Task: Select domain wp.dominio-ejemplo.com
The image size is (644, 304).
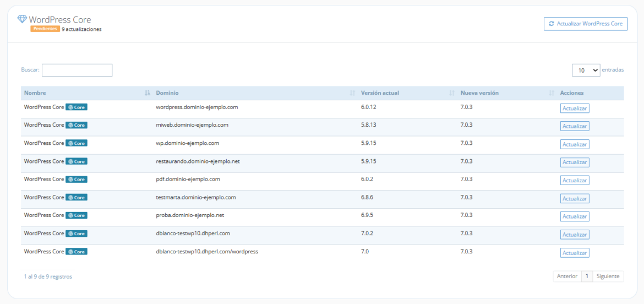Action: pyautogui.click(x=188, y=143)
